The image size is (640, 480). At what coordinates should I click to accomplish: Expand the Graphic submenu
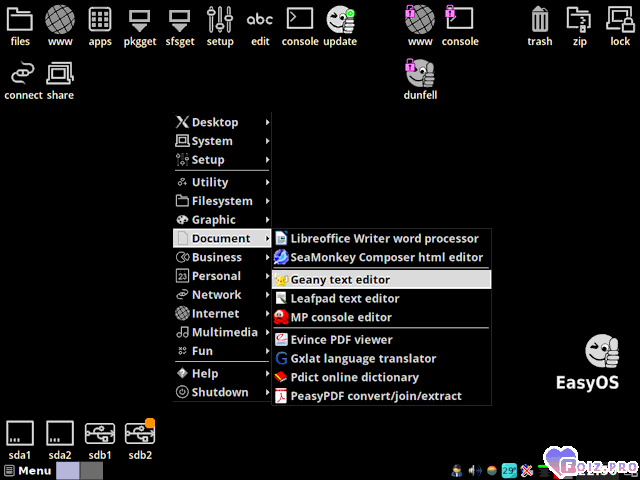coord(222,220)
